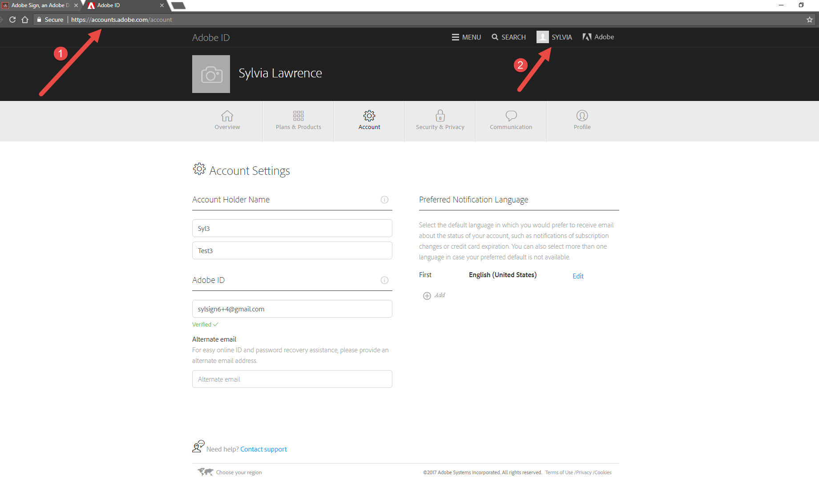This screenshot has width=819, height=504.
Task: Bookmark this page with the star icon
Action: (810, 20)
